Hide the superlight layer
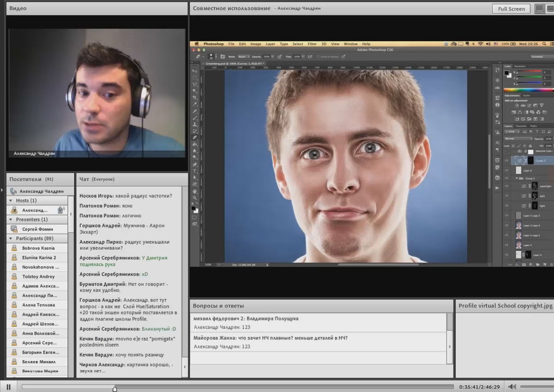The image size is (554, 392). point(506,186)
